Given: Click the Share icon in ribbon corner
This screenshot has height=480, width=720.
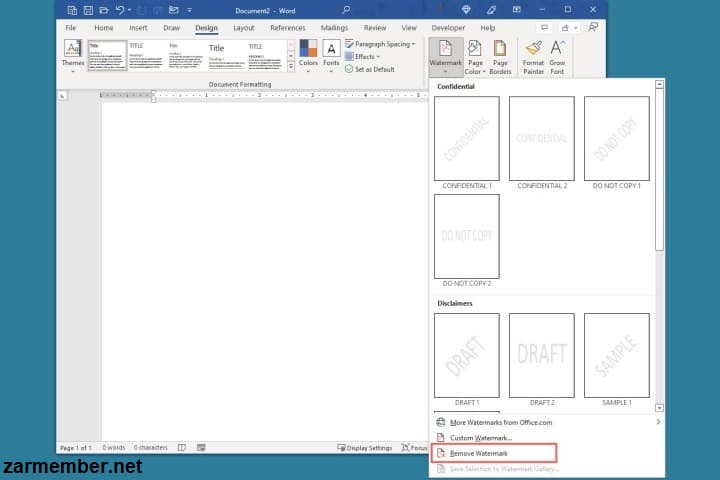Looking at the screenshot, I should [x=565, y=28].
